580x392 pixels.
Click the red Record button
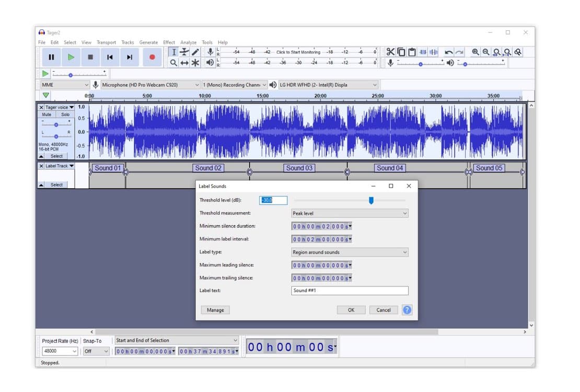click(x=152, y=57)
